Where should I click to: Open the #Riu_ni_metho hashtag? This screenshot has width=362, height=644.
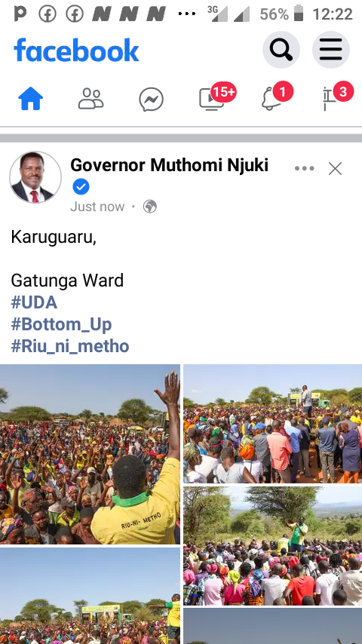pos(70,346)
